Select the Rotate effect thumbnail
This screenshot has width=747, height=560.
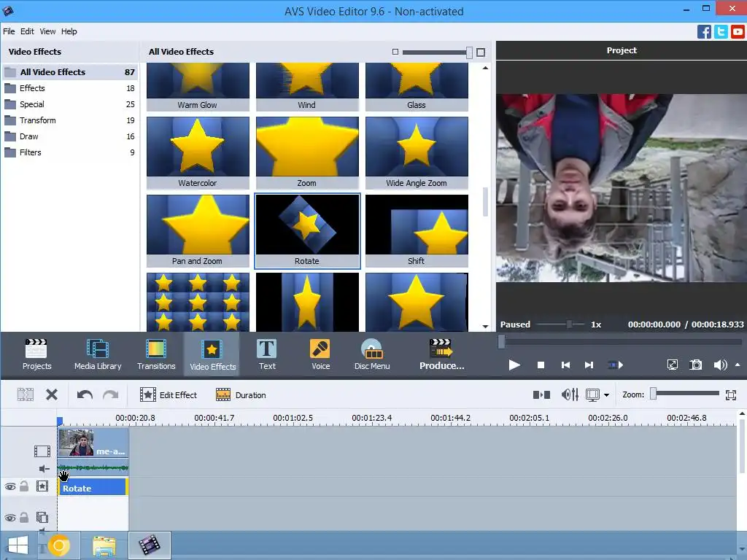[307, 231]
